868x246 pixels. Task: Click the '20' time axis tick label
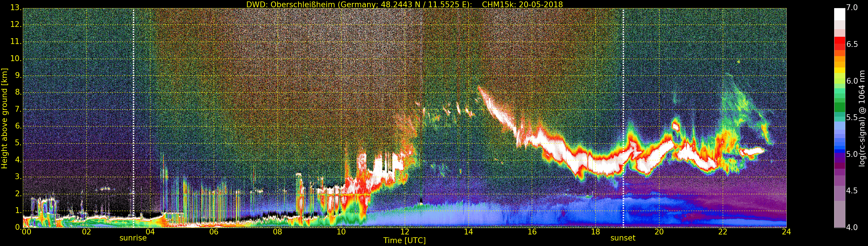click(659, 232)
